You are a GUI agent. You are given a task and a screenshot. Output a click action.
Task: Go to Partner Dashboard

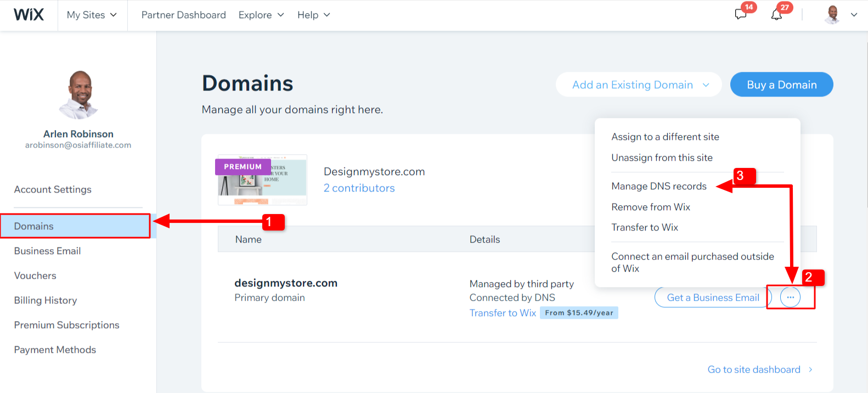point(183,15)
